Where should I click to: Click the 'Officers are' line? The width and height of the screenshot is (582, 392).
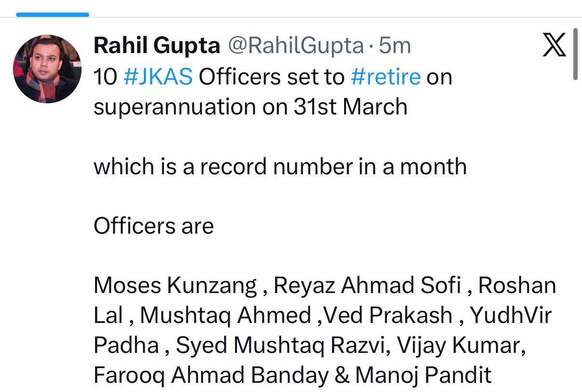153,226
